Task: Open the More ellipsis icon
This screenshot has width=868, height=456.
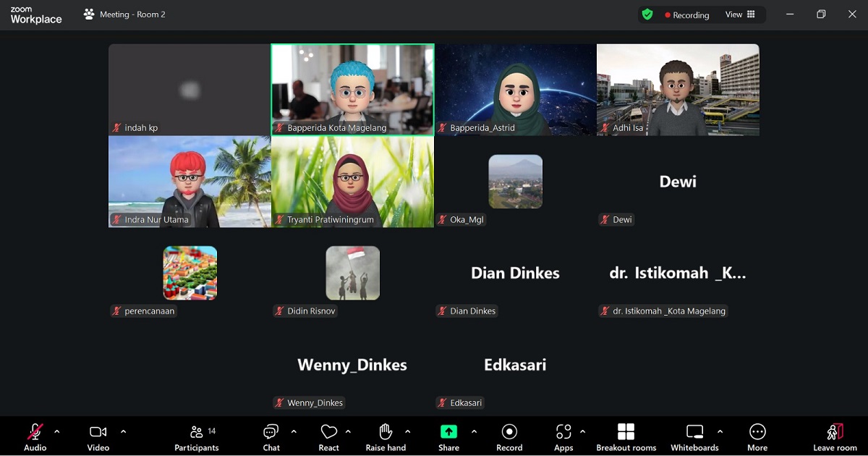Action: [x=757, y=431]
